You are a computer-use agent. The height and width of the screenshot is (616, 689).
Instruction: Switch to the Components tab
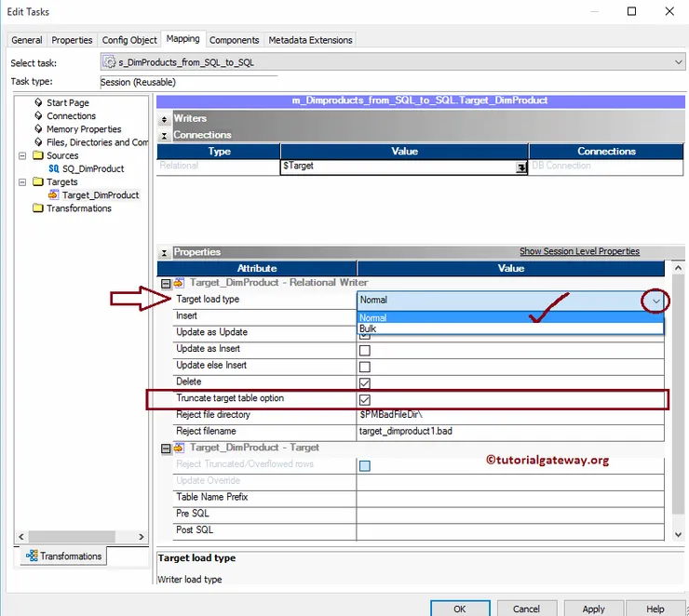(x=235, y=40)
